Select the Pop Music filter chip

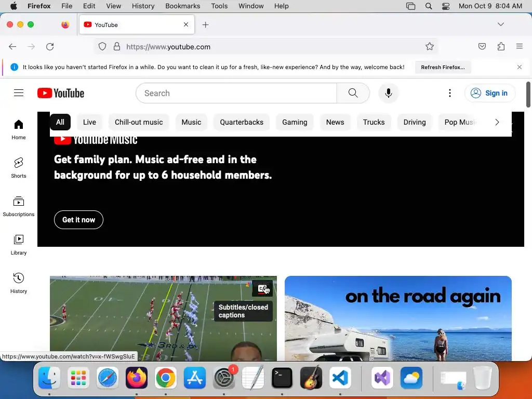click(460, 122)
